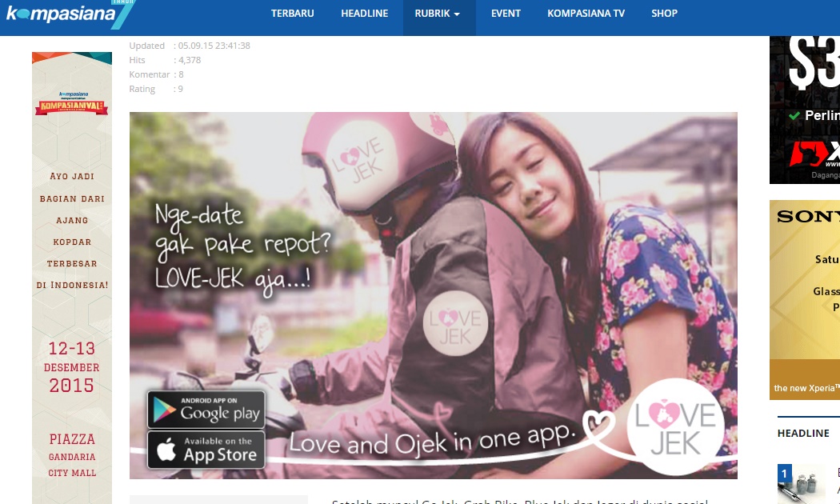The image size is (840, 504).
Task: Click the Android App on Google Play badge
Action: pyautogui.click(x=206, y=410)
